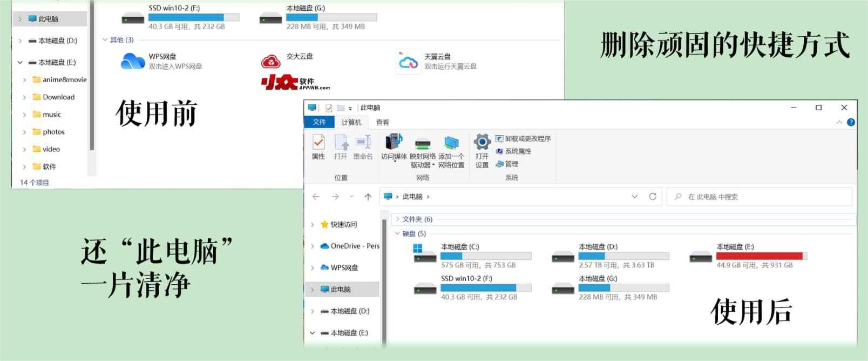Click the front window navigation pane scrollbar
Viewport: 868px width, 361px height.
(x=384, y=281)
